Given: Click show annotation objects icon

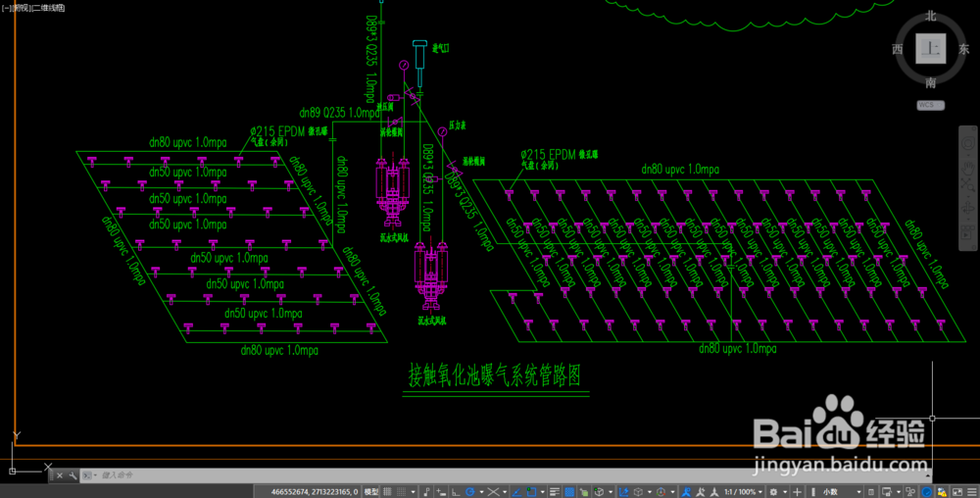Looking at the screenshot, I should [685, 492].
